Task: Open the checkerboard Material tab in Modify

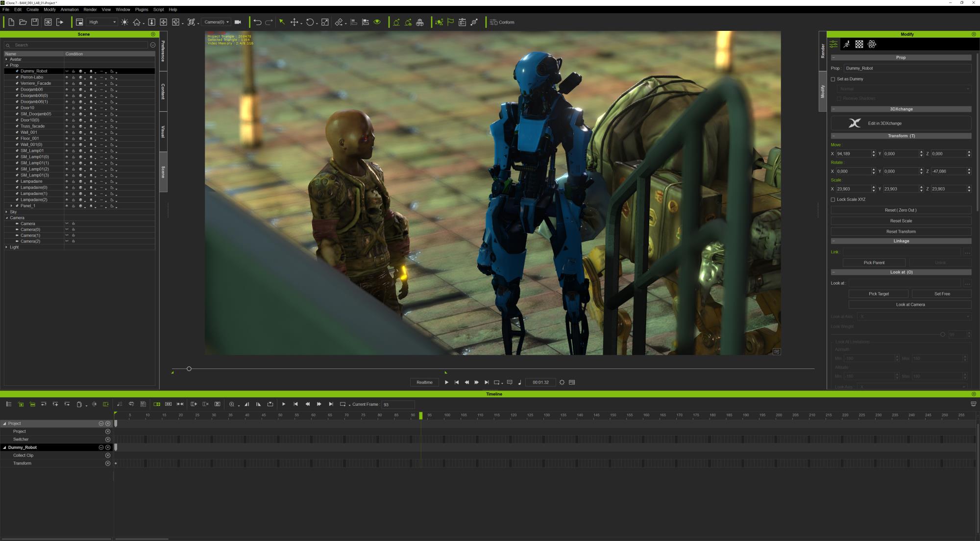Action: [x=859, y=44]
